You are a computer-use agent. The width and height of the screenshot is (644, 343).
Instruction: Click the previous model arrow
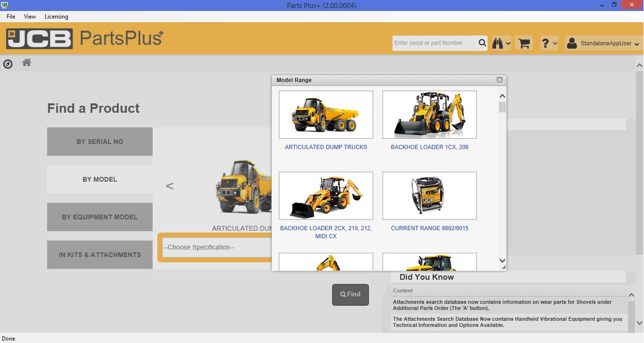[170, 186]
